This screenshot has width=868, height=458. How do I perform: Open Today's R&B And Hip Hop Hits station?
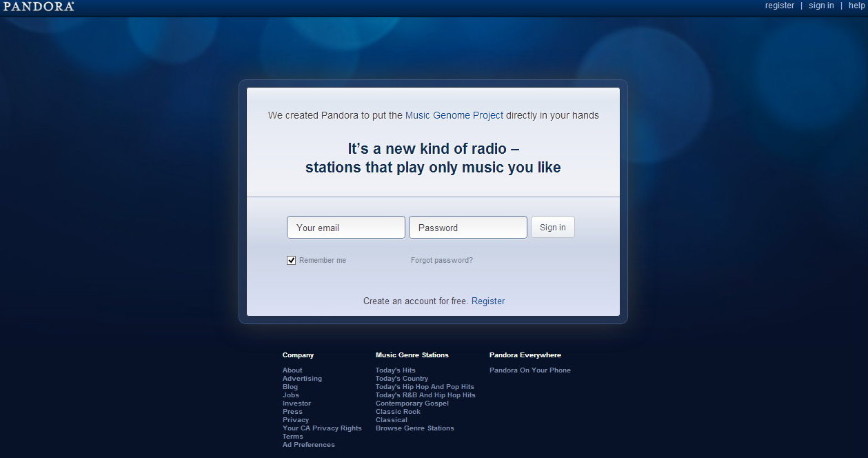(x=425, y=395)
